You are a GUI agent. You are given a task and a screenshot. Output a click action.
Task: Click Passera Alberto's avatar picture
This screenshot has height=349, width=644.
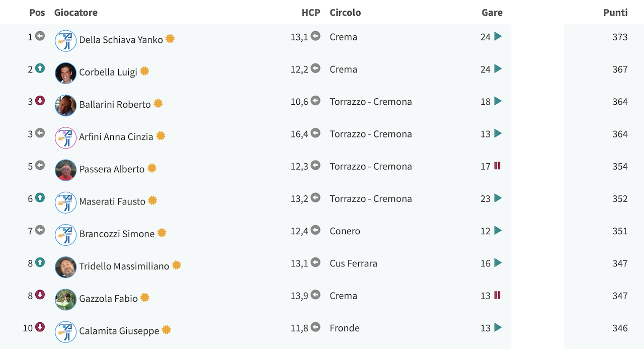pyautogui.click(x=65, y=170)
